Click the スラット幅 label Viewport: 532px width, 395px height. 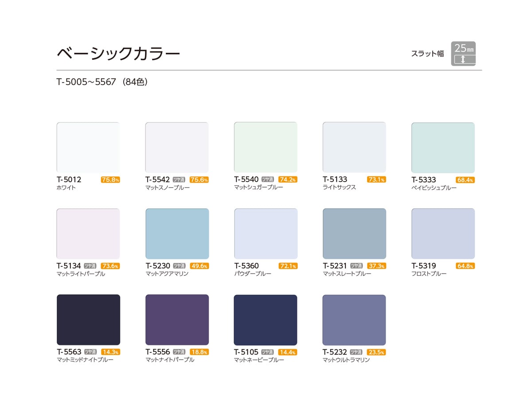pos(427,54)
